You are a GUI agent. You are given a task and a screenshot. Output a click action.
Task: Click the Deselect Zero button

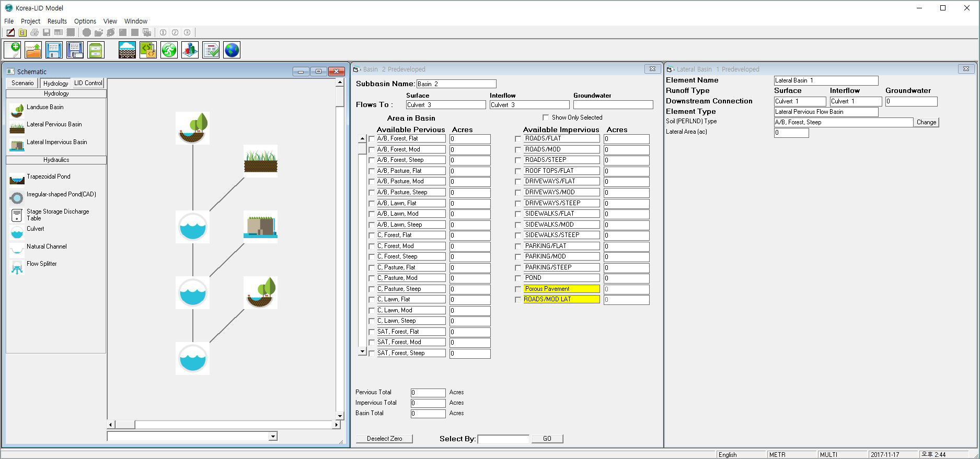(x=385, y=439)
